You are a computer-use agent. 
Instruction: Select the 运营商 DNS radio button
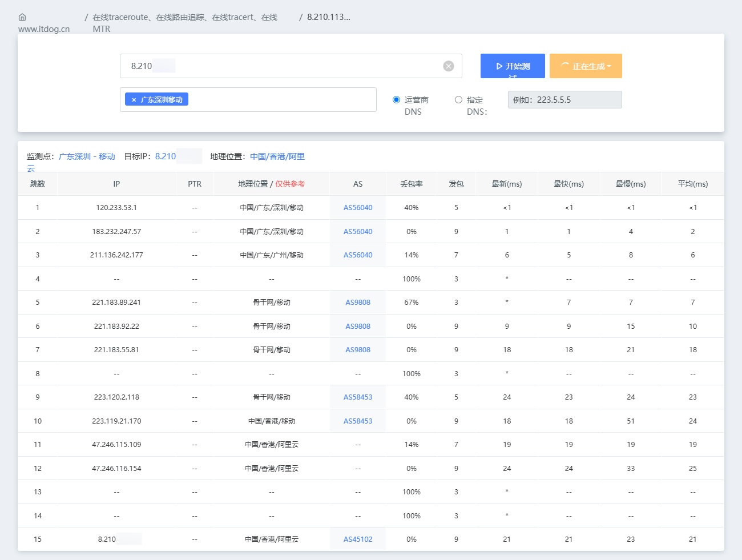click(396, 100)
